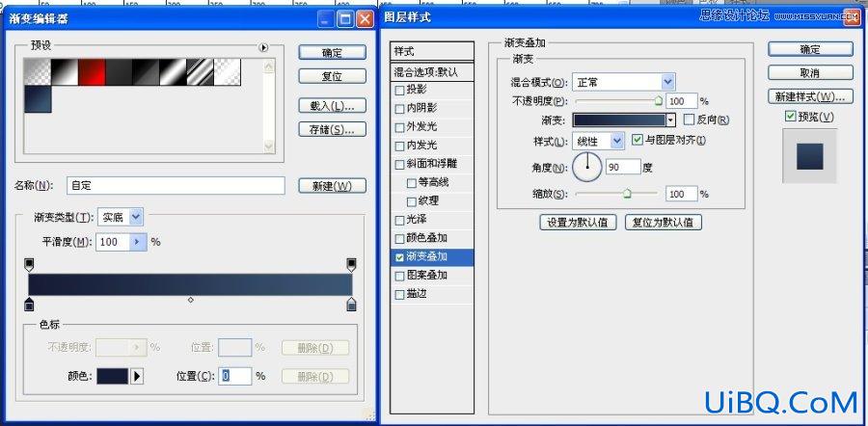Click the angle dial control

point(586,167)
